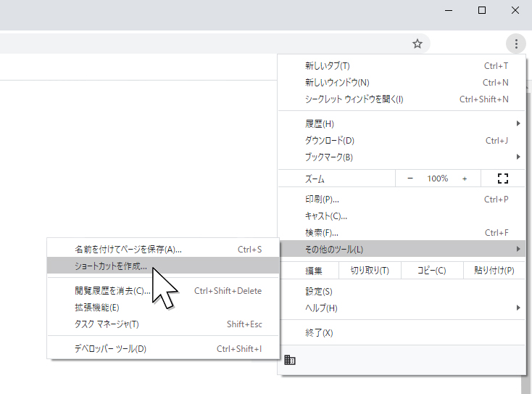Click the Chrome three-dot menu button
Viewport: 532px width, 394px height.
pos(515,44)
